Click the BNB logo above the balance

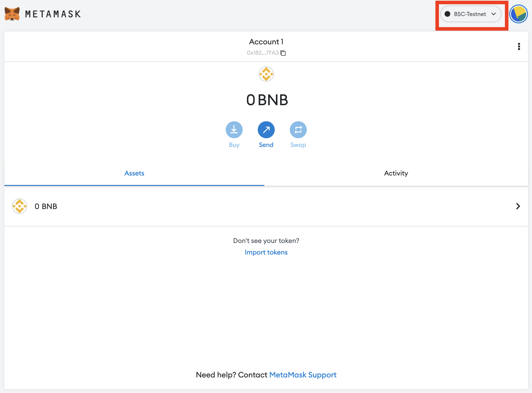[266, 74]
